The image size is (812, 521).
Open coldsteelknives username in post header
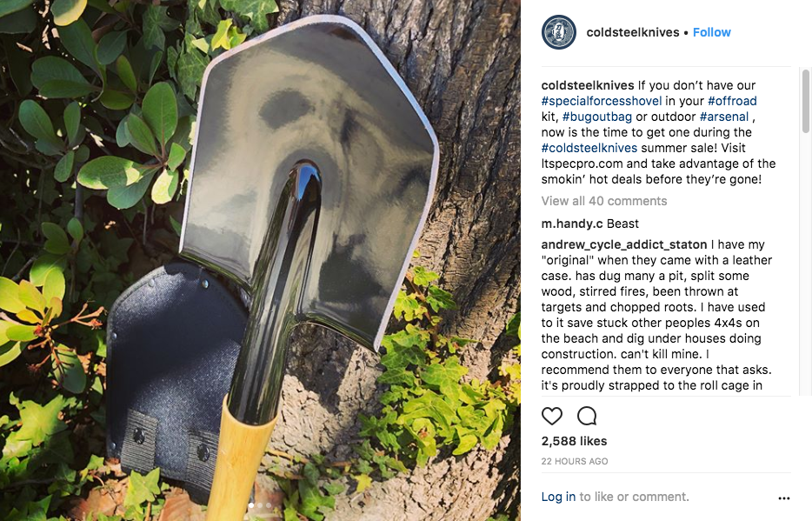point(633,32)
